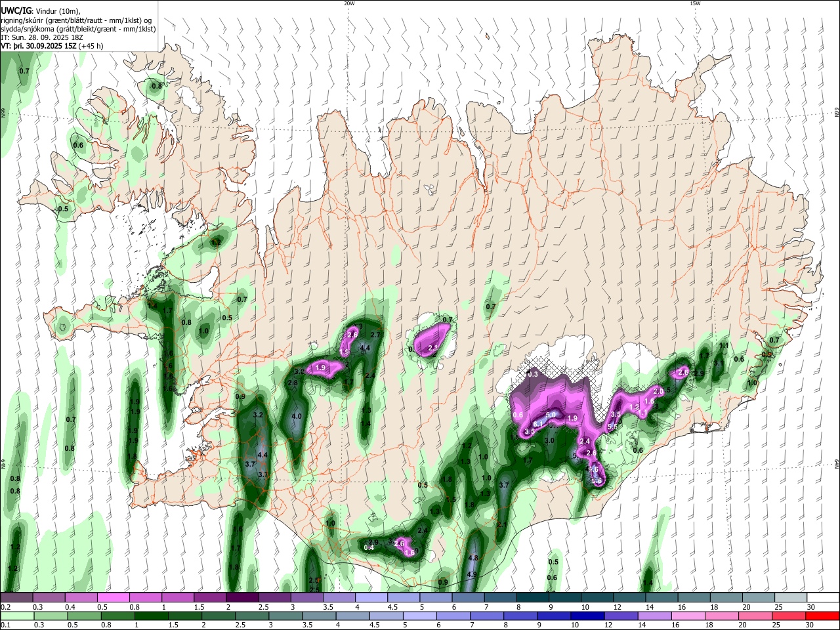Image resolution: width=840 pixels, height=630 pixels.
Task: Click the '20W' longitude label
Action: [x=349, y=3]
